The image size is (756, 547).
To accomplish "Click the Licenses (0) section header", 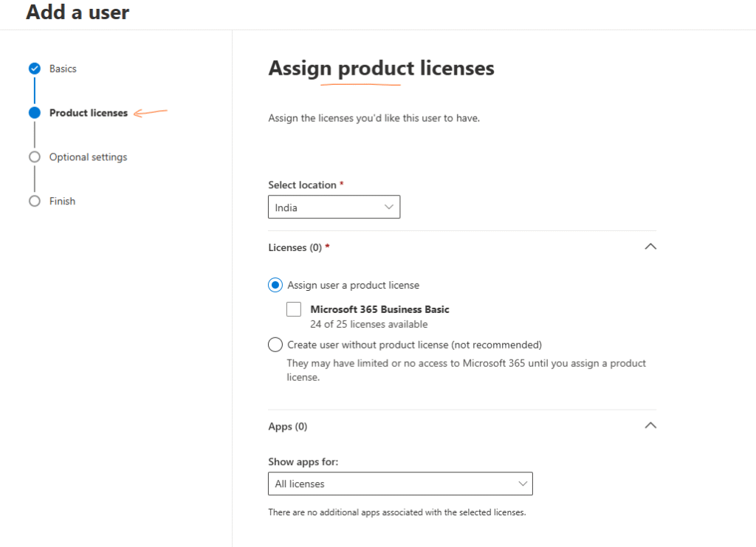I will (x=295, y=248).
